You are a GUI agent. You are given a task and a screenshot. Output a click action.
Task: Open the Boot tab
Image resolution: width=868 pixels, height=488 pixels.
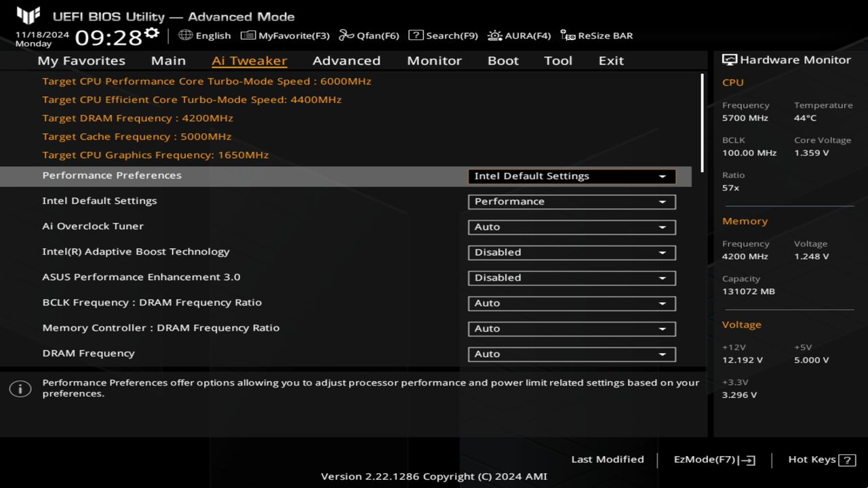(x=503, y=60)
